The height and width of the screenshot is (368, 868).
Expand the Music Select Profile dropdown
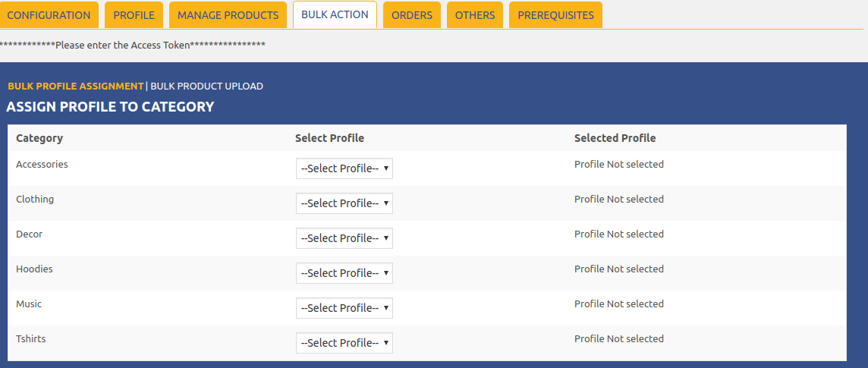click(x=344, y=308)
